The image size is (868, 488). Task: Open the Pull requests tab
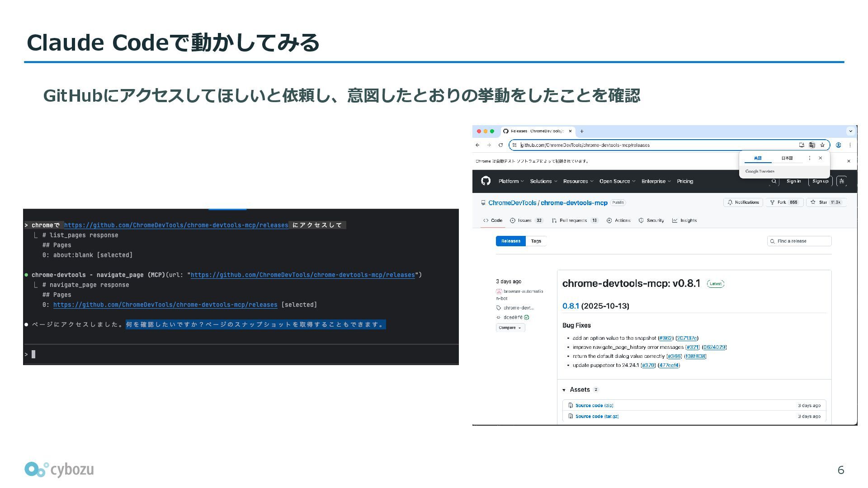574,221
